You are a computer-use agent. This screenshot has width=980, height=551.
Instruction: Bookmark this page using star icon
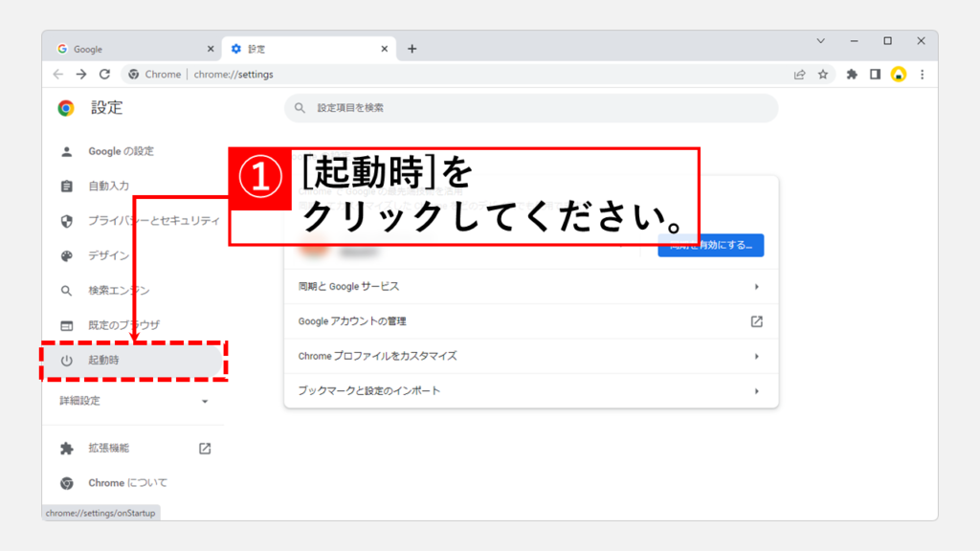pyautogui.click(x=823, y=74)
